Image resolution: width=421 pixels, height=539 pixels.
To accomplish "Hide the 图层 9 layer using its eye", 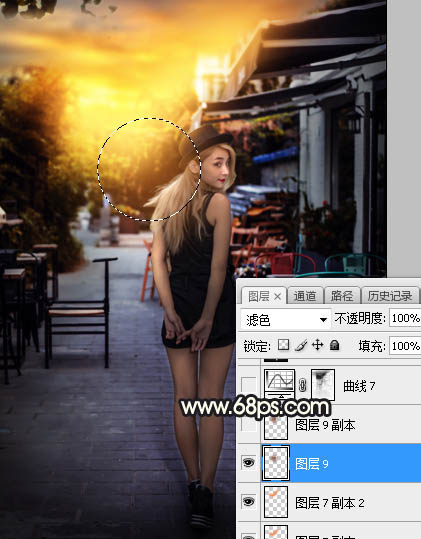I will 248,463.
